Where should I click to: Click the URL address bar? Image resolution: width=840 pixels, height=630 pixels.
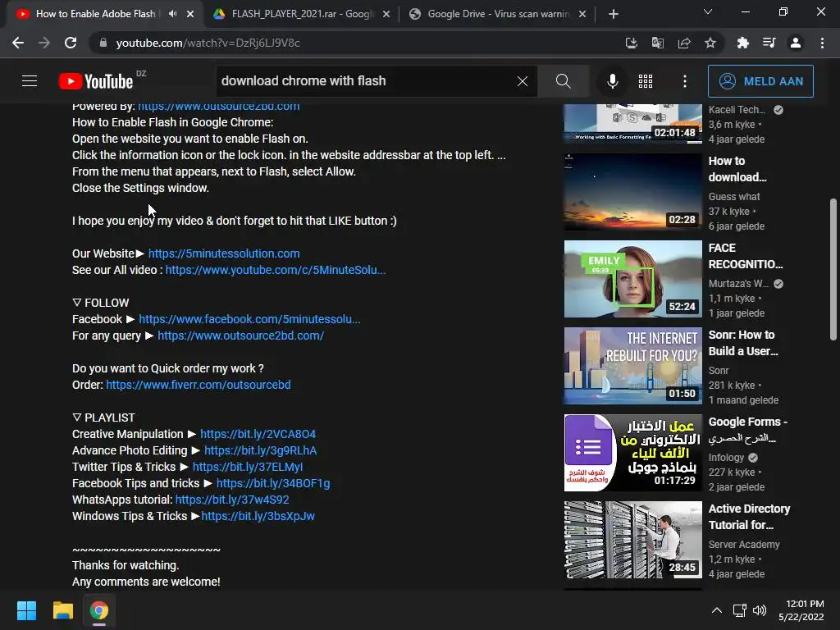(354, 43)
